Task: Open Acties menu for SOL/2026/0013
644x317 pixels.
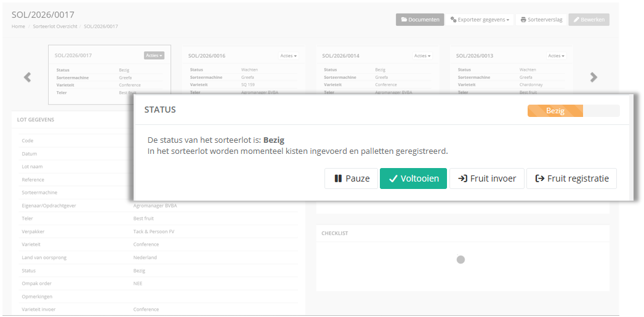Action: (556, 56)
